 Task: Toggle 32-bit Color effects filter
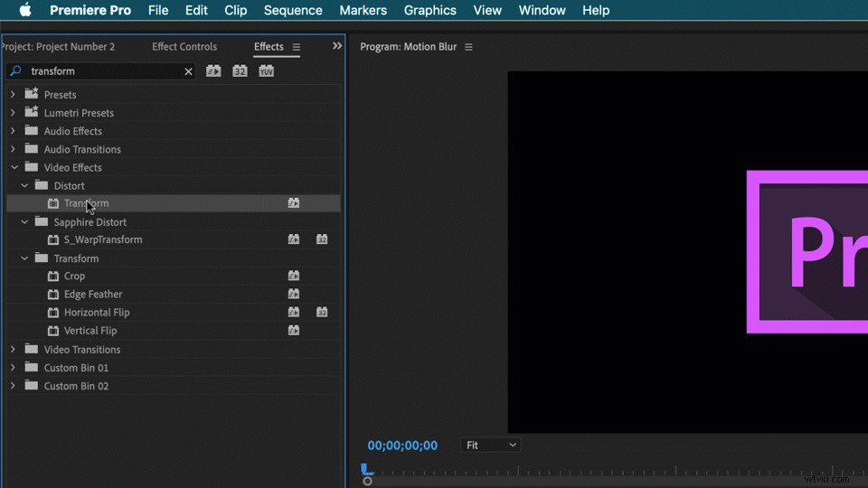240,70
